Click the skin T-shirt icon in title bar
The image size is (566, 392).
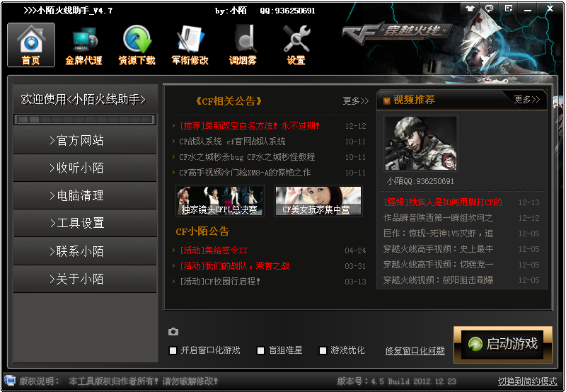(x=470, y=8)
